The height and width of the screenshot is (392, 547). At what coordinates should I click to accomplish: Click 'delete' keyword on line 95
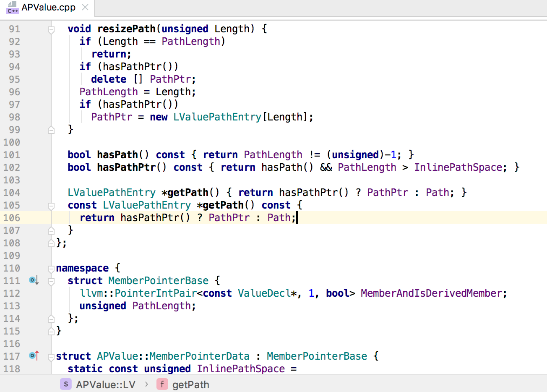tap(109, 79)
